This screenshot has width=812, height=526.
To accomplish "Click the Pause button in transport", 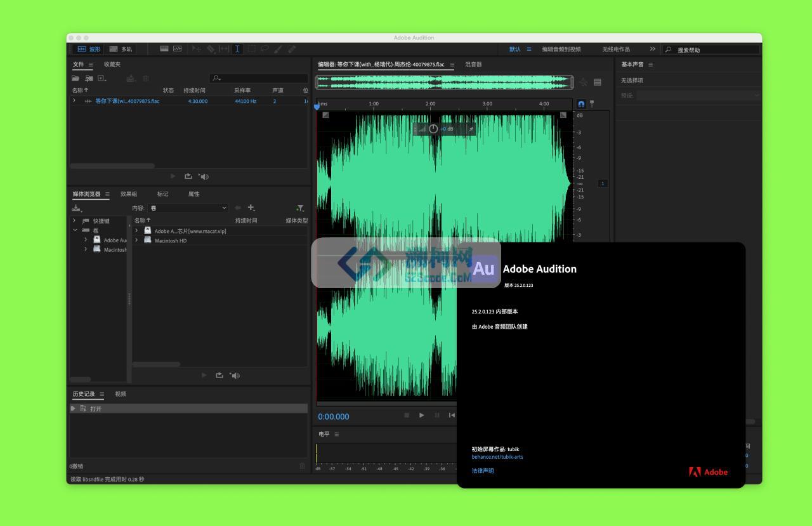I will (x=436, y=415).
